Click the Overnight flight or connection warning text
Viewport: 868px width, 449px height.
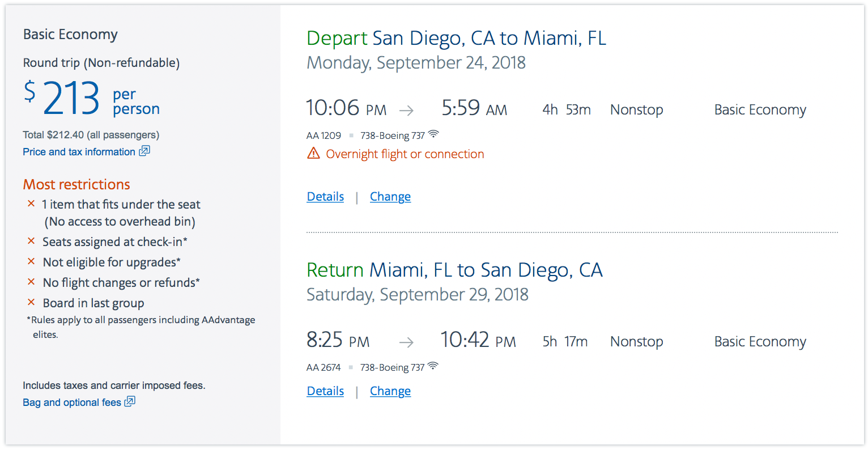(x=405, y=154)
